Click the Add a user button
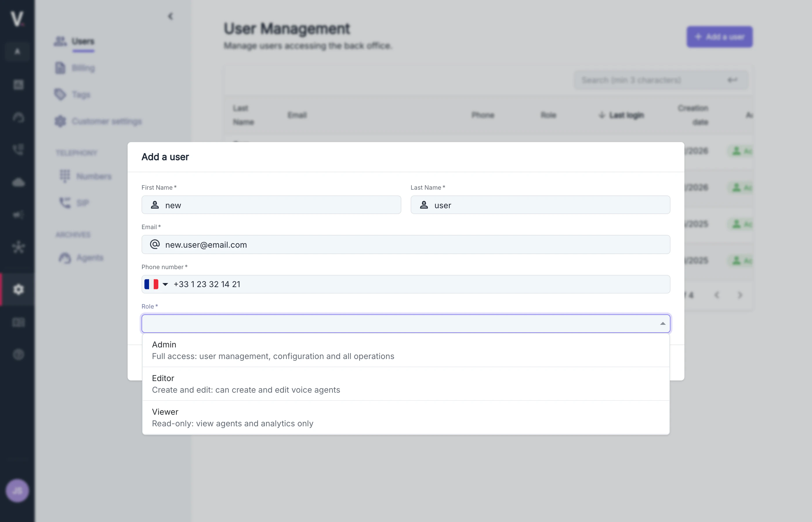812x522 pixels. pos(719,37)
